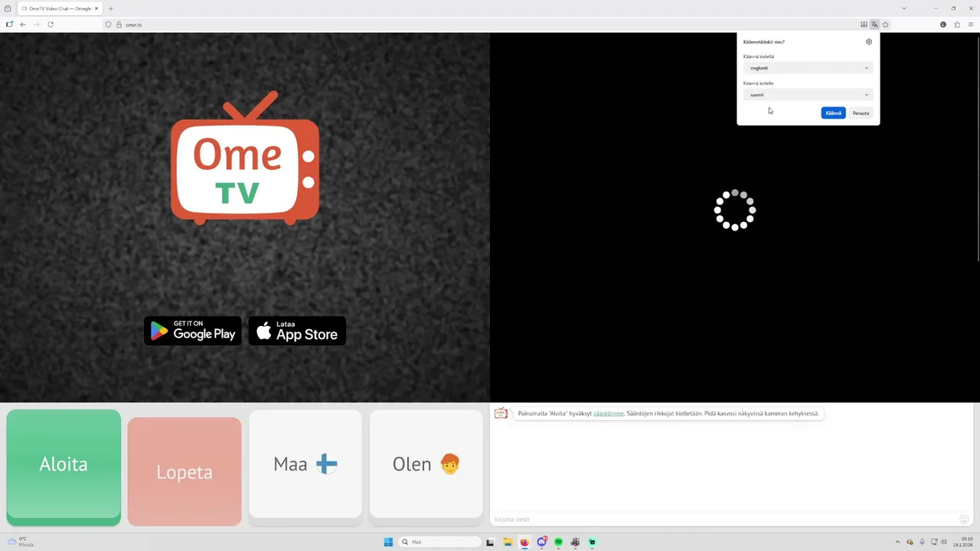Expand the system tray hidden icons
This screenshot has height=551, width=980.
(897, 542)
